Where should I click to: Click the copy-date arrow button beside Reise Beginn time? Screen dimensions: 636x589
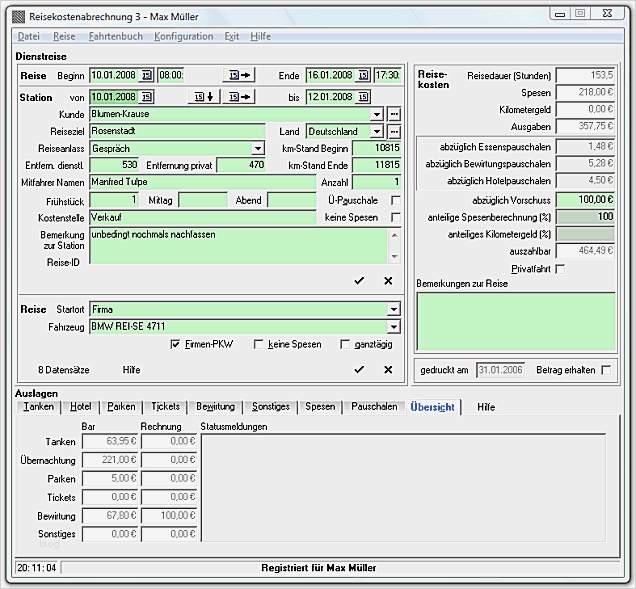241,75
